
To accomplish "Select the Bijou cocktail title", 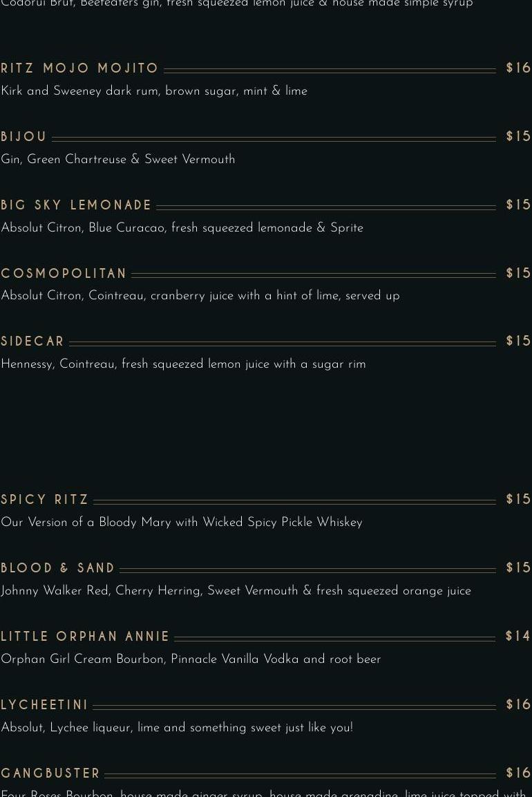I will 24,137.
